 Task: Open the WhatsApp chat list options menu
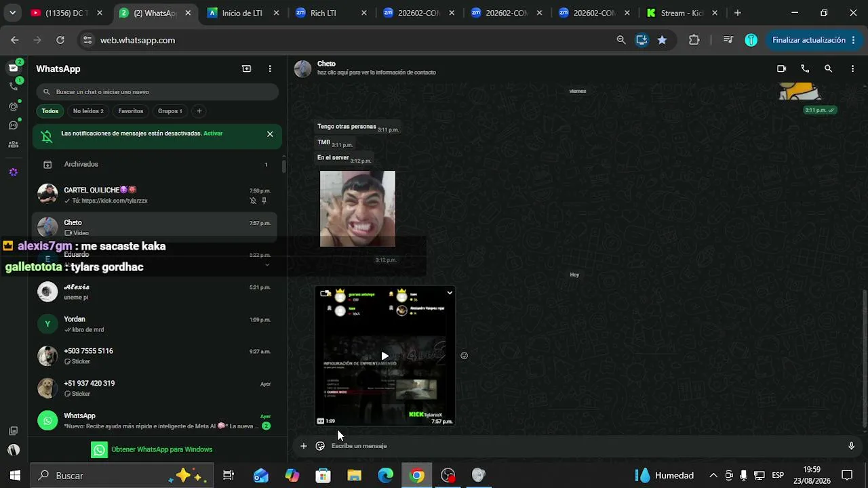coord(270,68)
